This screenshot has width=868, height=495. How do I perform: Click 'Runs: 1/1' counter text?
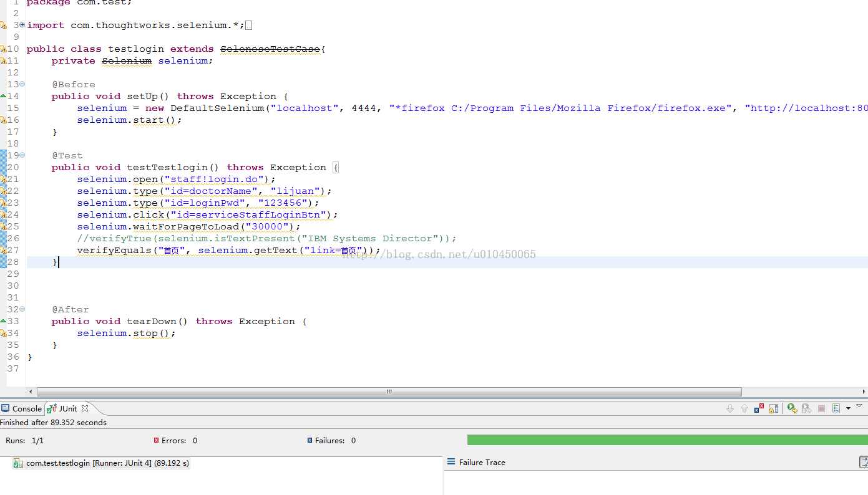pos(24,440)
